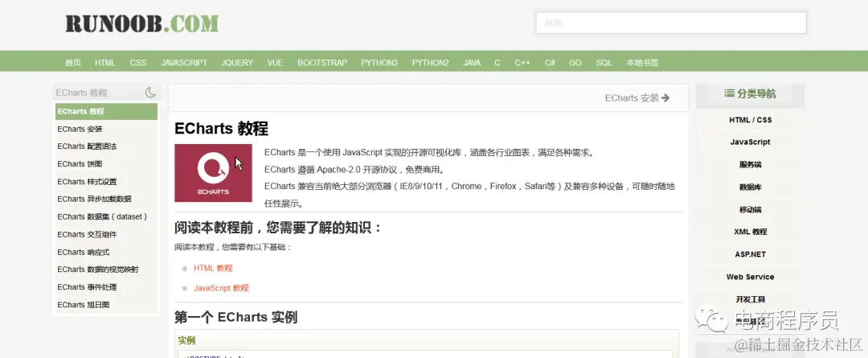Open 移动端 category
The width and height of the screenshot is (868, 358).
tap(750, 210)
